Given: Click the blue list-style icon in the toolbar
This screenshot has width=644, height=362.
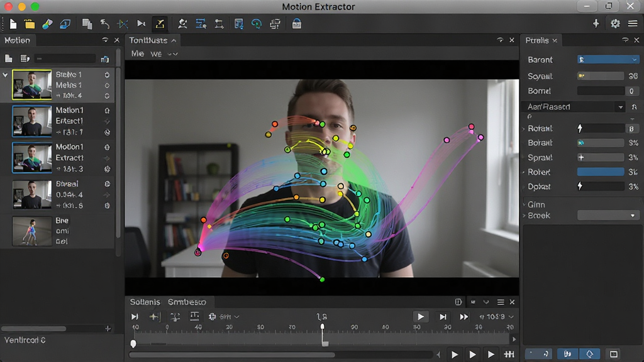Looking at the screenshot, I should click(x=201, y=25).
